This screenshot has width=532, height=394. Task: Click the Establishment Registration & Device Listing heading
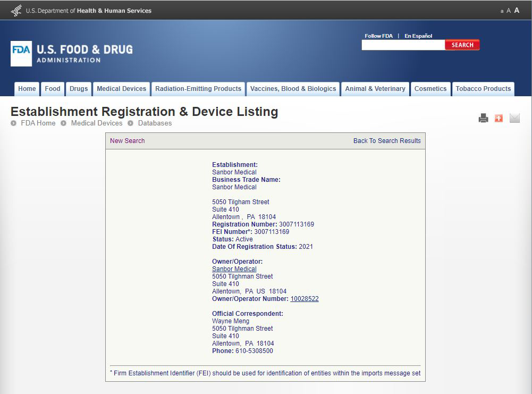[x=145, y=112]
